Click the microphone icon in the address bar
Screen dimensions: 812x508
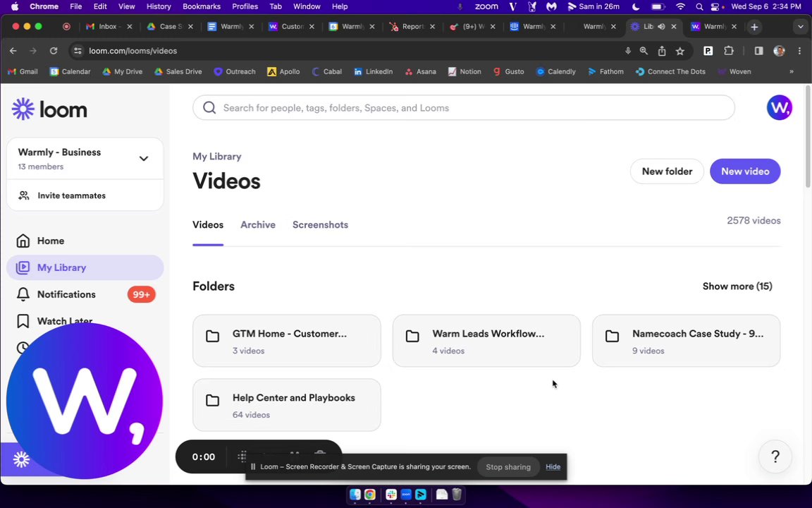click(x=627, y=51)
